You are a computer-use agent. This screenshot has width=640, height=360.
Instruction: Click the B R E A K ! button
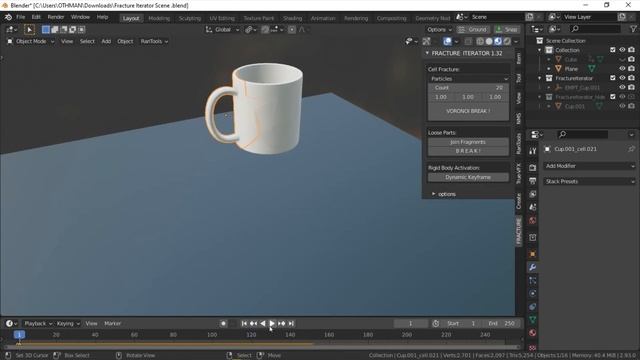(468, 151)
